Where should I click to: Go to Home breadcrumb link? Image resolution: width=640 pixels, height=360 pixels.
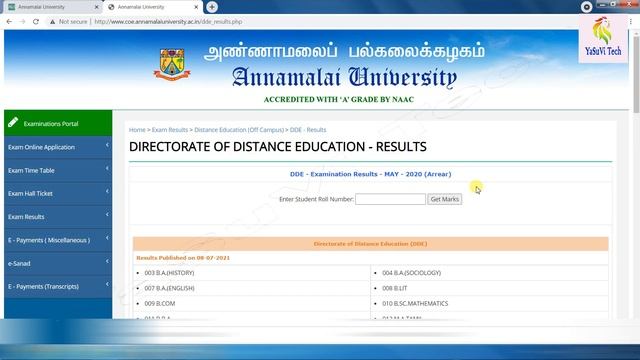pos(137,130)
